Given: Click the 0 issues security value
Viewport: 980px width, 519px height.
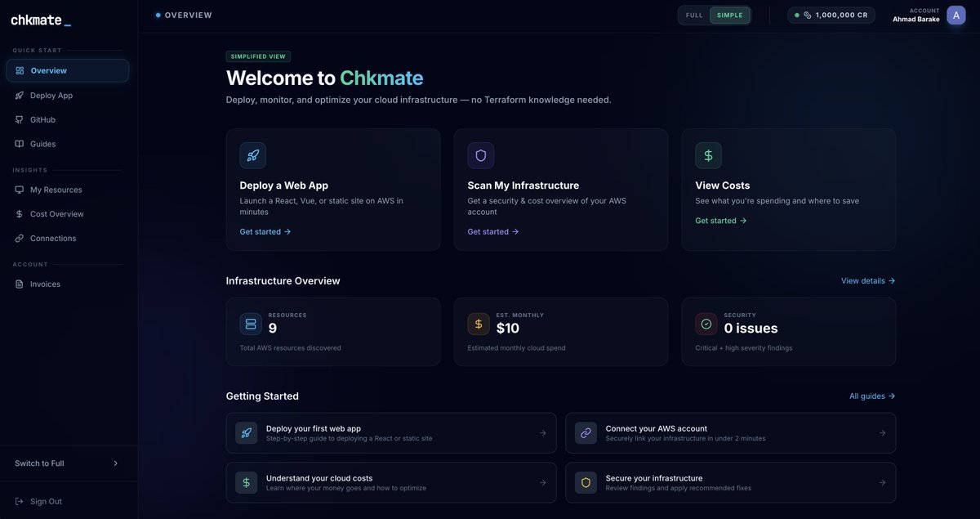Looking at the screenshot, I should [751, 328].
